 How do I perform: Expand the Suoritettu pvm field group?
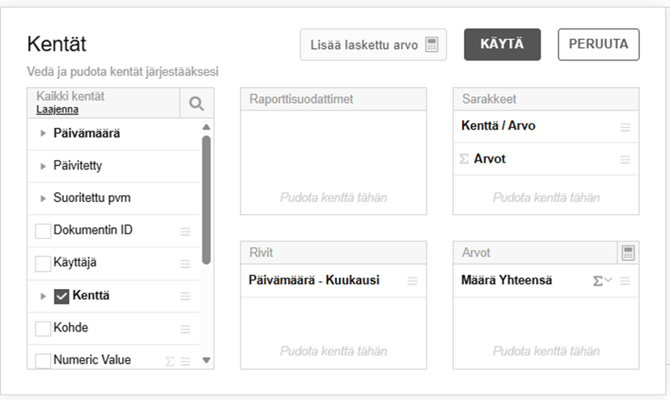43,198
